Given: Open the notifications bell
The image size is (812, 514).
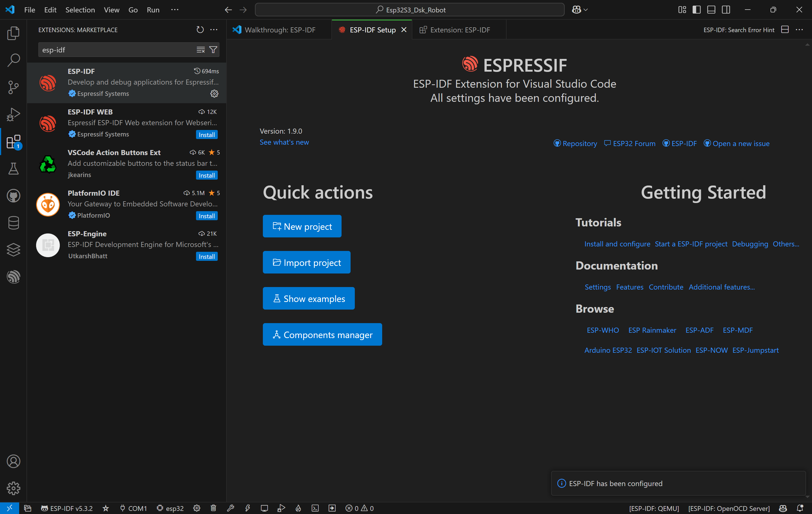Looking at the screenshot, I should 800,508.
